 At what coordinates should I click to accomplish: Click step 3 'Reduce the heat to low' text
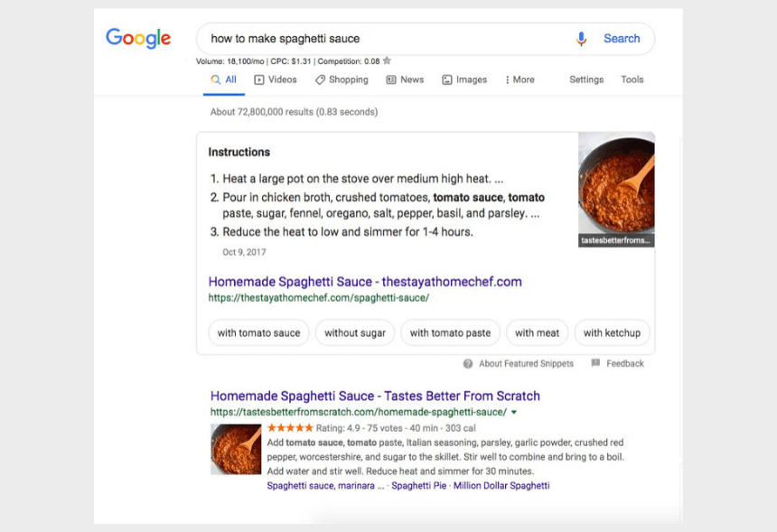347,232
